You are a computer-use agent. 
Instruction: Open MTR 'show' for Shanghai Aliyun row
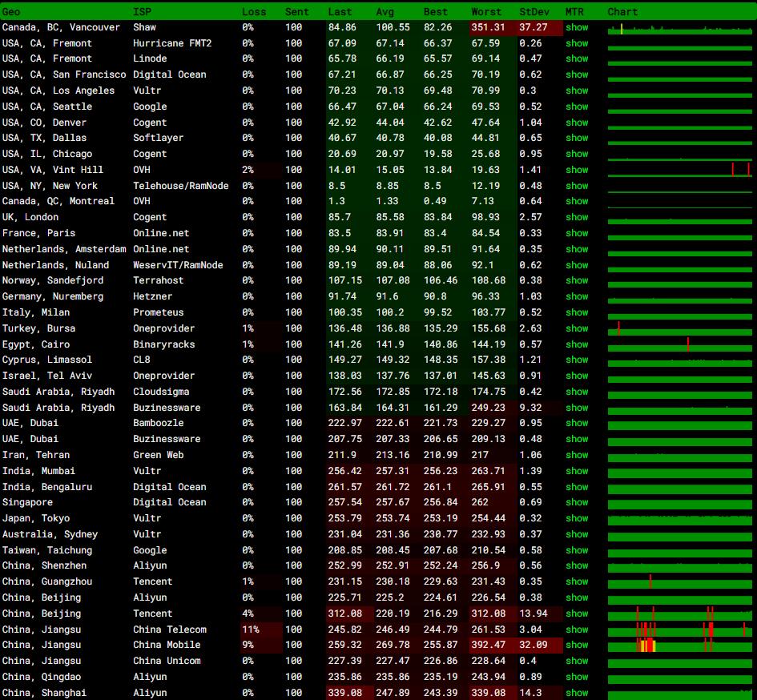pyautogui.click(x=577, y=693)
